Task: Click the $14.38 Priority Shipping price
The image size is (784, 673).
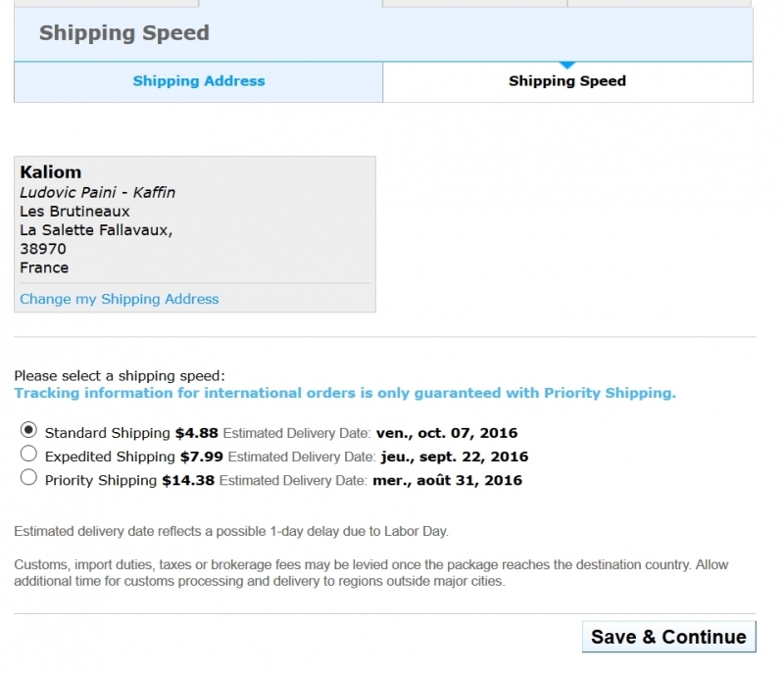Action: (x=188, y=481)
